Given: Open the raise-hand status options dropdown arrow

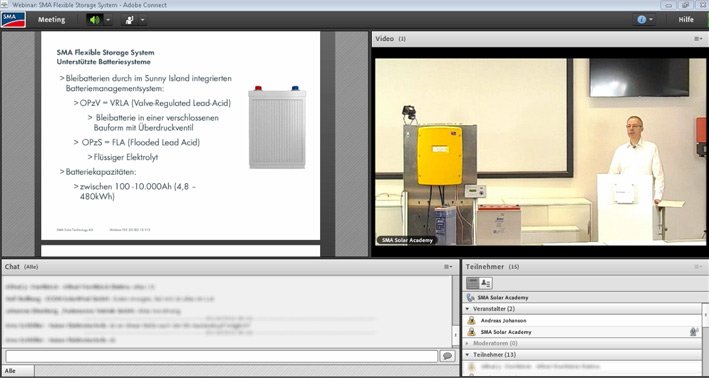Looking at the screenshot, I should point(142,20).
